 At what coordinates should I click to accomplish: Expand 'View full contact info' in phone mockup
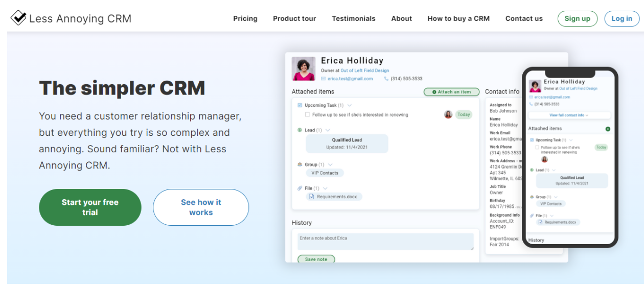(569, 115)
